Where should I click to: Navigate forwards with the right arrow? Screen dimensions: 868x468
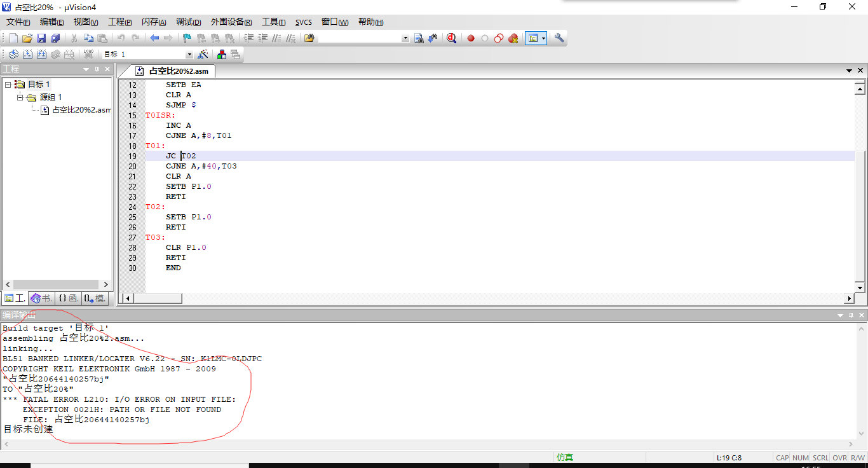click(168, 38)
